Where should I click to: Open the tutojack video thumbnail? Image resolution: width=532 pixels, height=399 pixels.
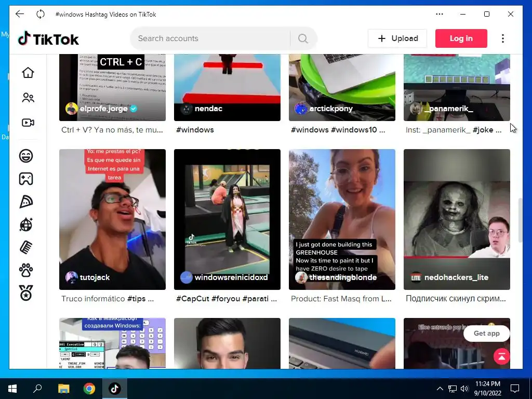click(x=112, y=219)
